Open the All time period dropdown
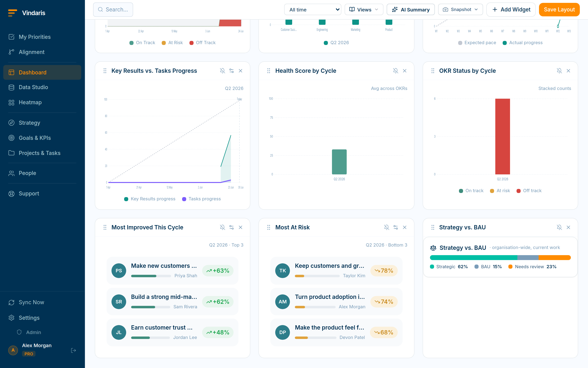 coord(312,9)
